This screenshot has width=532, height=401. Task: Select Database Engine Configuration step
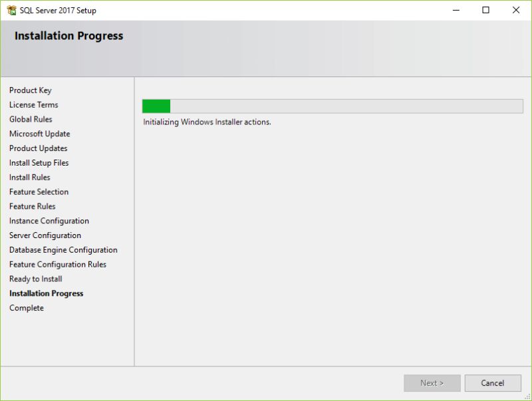click(x=63, y=249)
